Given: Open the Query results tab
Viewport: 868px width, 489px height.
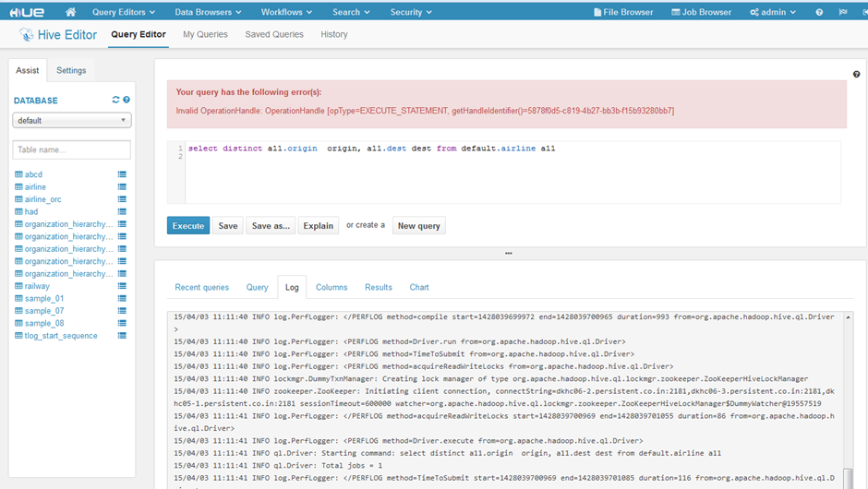Looking at the screenshot, I should (x=258, y=287).
